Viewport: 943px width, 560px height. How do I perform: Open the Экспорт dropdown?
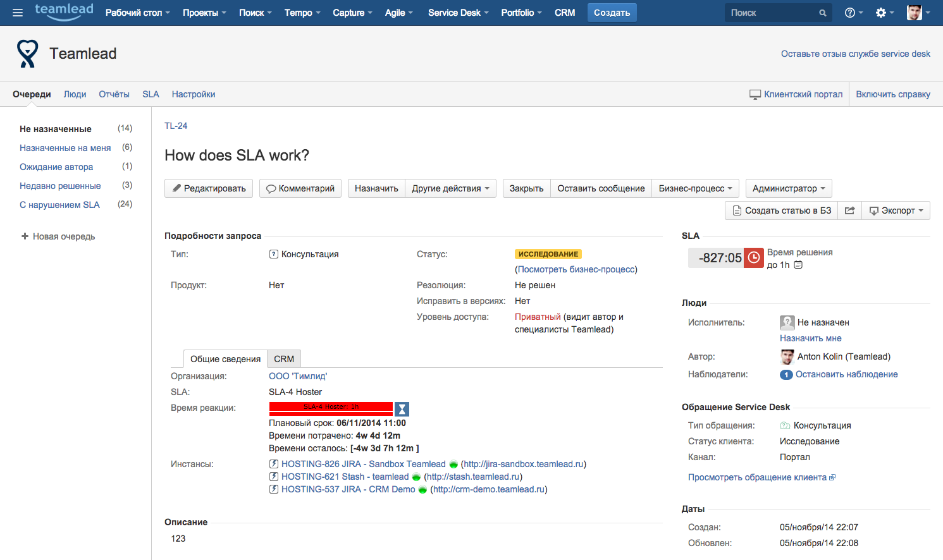coord(896,210)
